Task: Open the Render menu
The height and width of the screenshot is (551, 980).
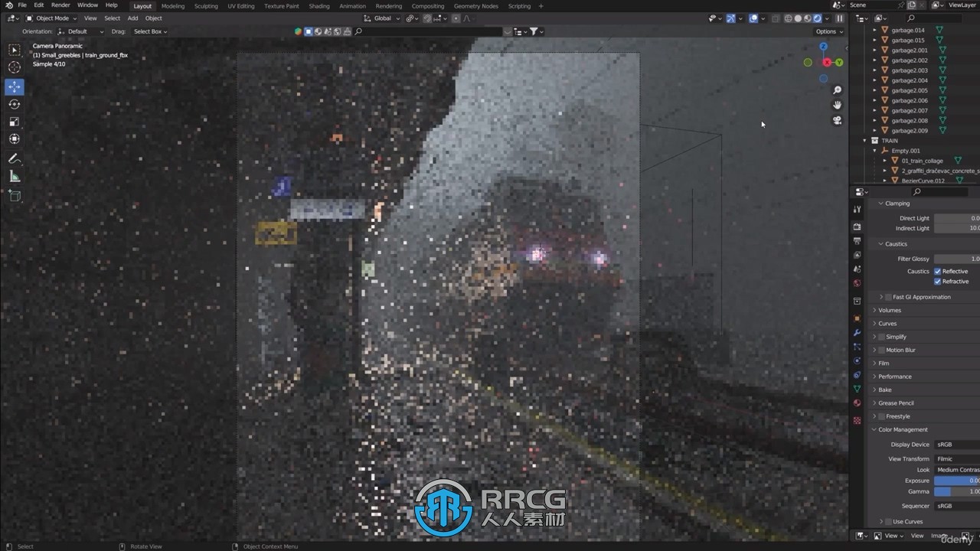Action: click(60, 5)
